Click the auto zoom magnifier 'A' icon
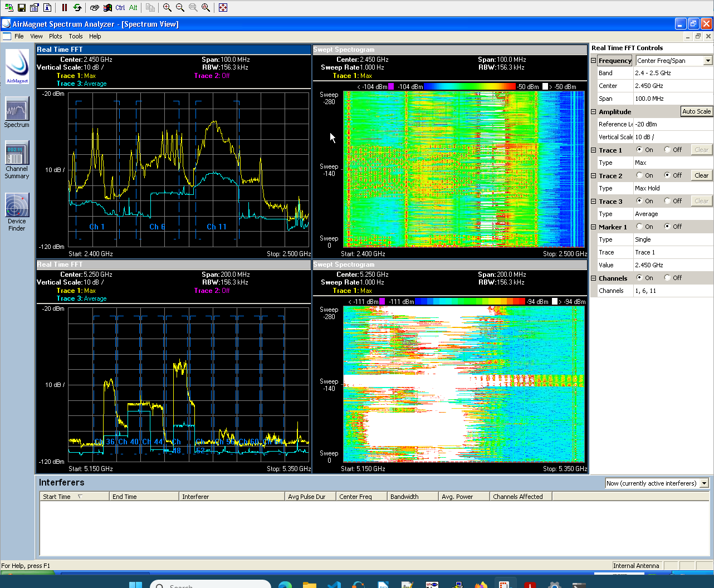This screenshot has width=714, height=588. point(206,7)
